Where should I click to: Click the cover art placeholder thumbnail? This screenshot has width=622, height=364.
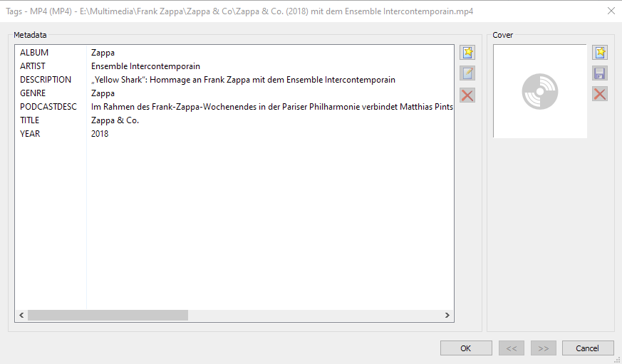(x=540, y=91)
